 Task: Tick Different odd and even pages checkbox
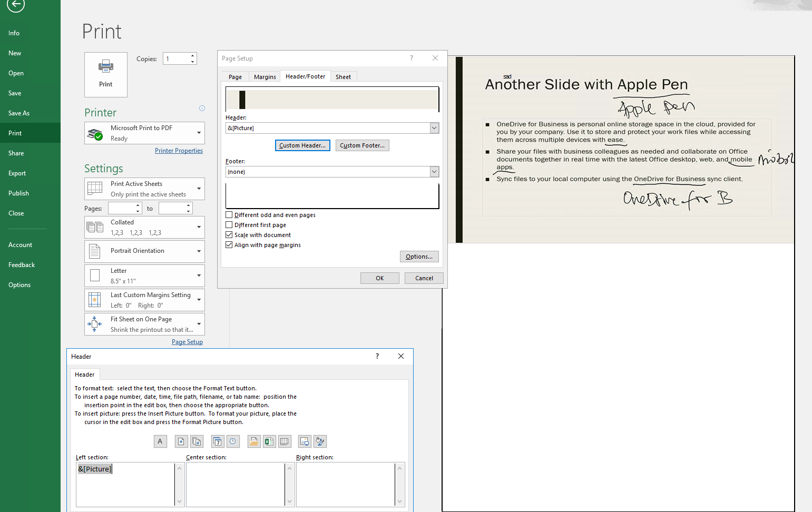pyautogui.click(x=229, y=215)
